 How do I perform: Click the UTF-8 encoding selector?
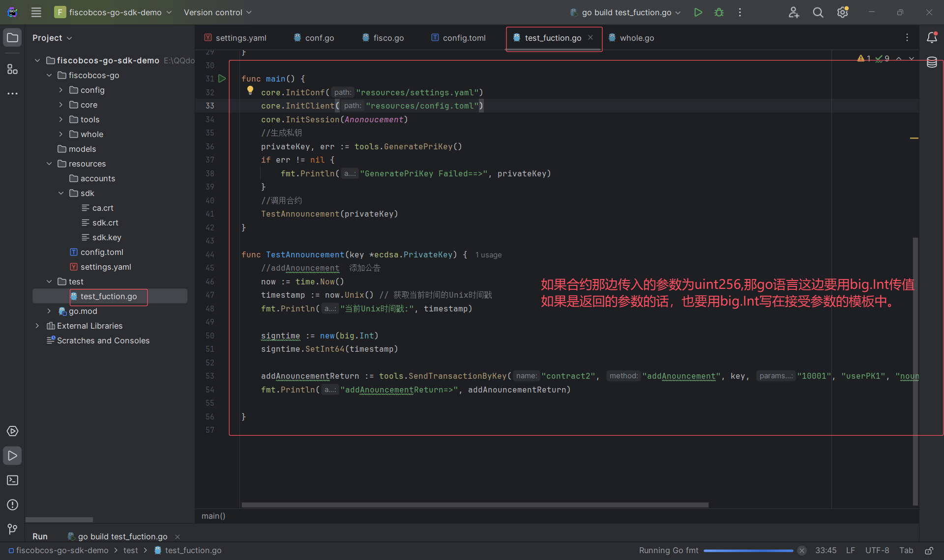click(877, 550)
